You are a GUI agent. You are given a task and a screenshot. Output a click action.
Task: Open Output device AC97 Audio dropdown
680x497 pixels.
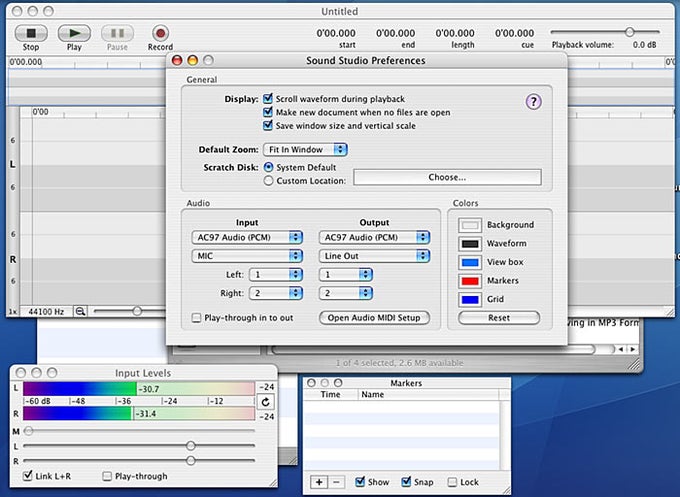(x=374, y=237)
